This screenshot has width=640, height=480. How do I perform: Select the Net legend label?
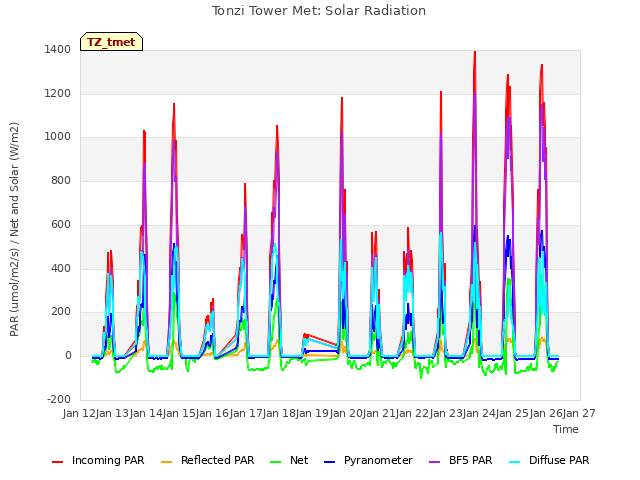pyautogui.click(x=299, y=460)
